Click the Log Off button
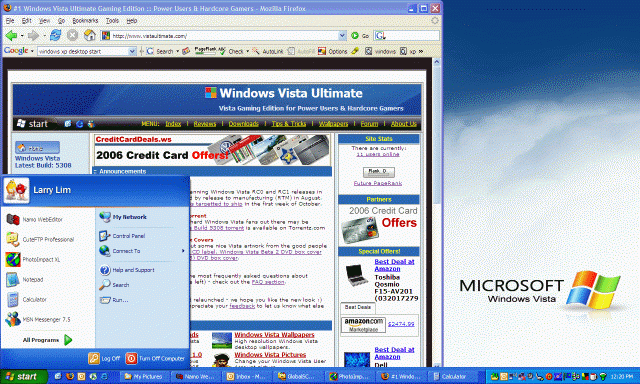 [104, 358]
